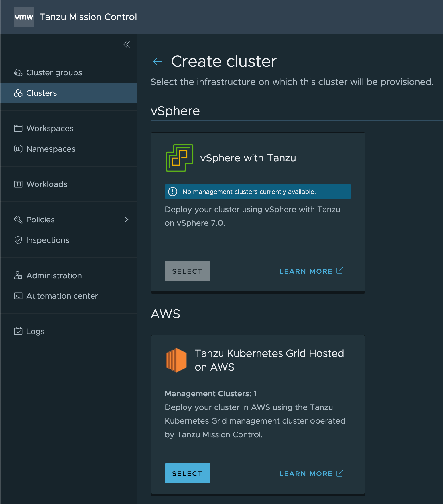Open Learn More for vSphere with Tanzu
Screen dimensions: 443x504
(x=311, y=271)
